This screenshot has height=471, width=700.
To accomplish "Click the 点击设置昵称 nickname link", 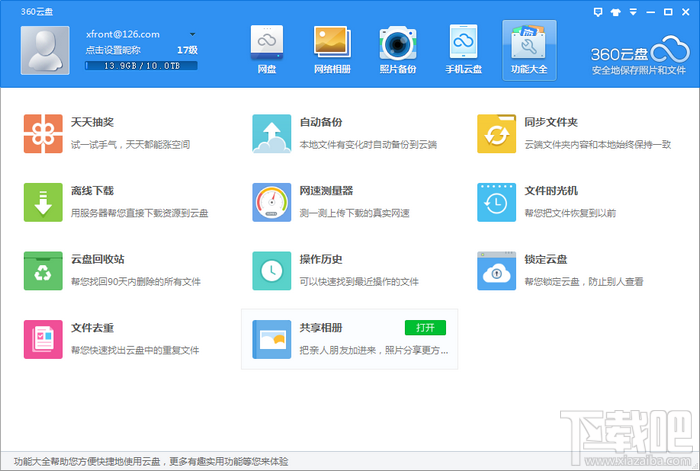I will pos(113,50).
